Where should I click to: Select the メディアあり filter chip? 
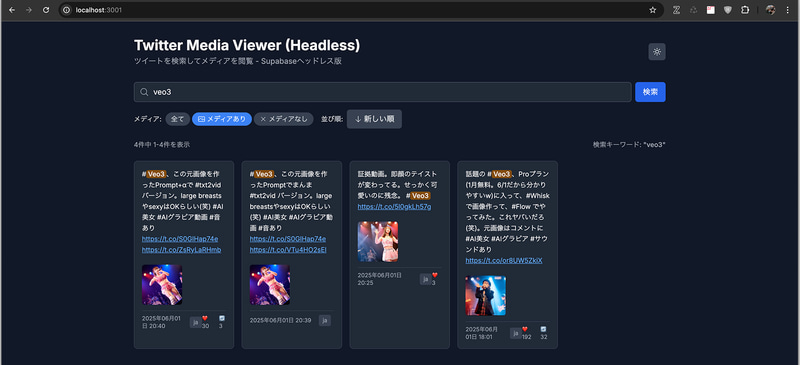click(x=222, y=119)
